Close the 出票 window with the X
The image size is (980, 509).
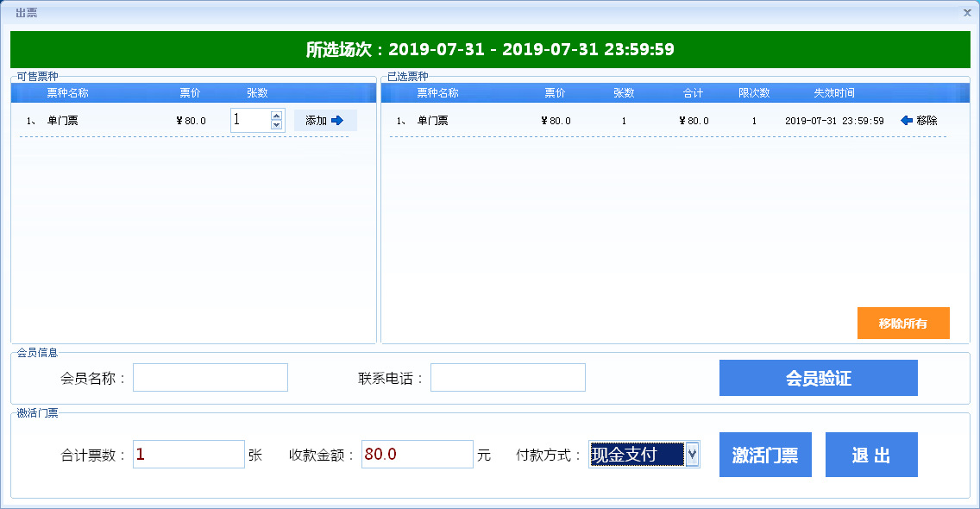click(968, 13)
